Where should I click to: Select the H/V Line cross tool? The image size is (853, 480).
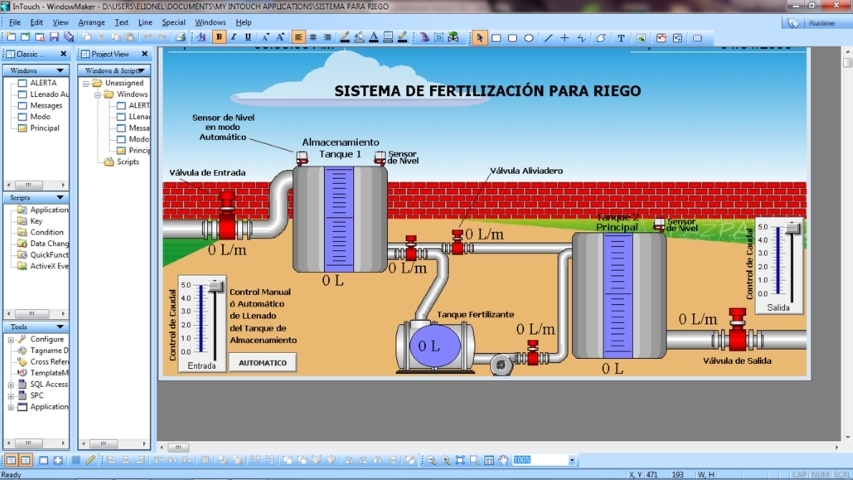point(565,38)
